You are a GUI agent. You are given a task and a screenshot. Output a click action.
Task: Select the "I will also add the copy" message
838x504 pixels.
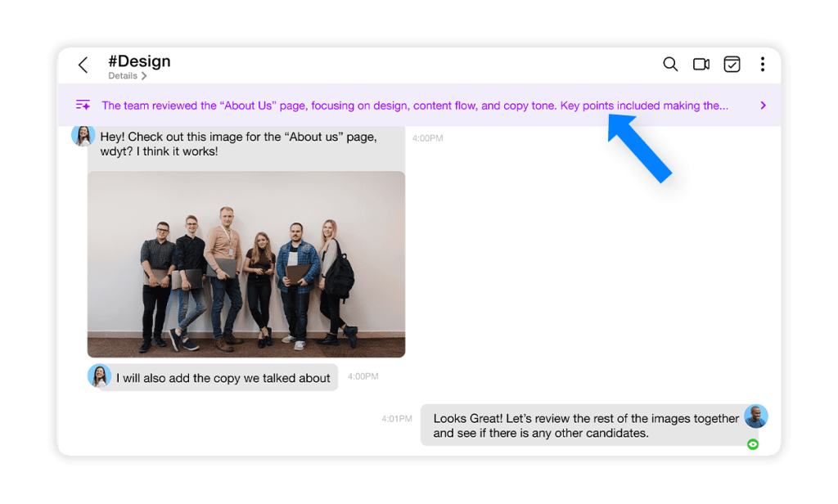[x=223, y=378]
